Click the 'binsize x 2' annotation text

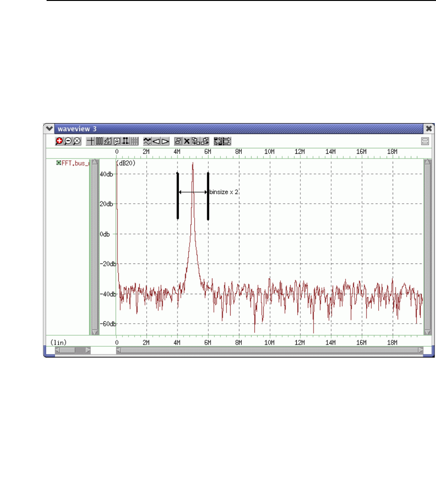(x=224, y=192)
